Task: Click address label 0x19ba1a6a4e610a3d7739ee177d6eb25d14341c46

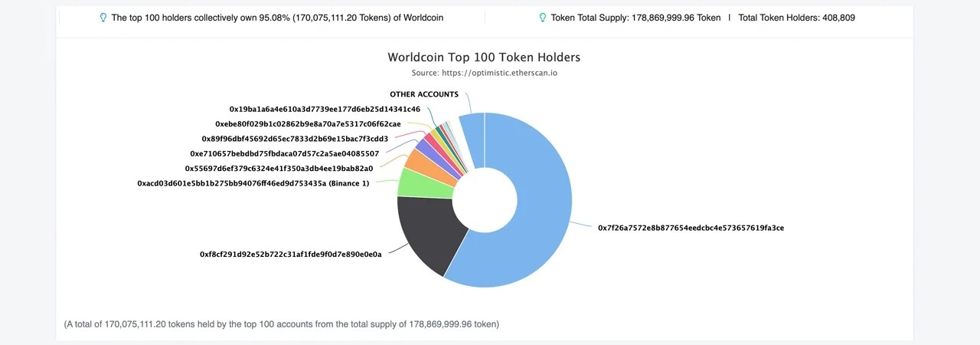Action: click(325, 110)
